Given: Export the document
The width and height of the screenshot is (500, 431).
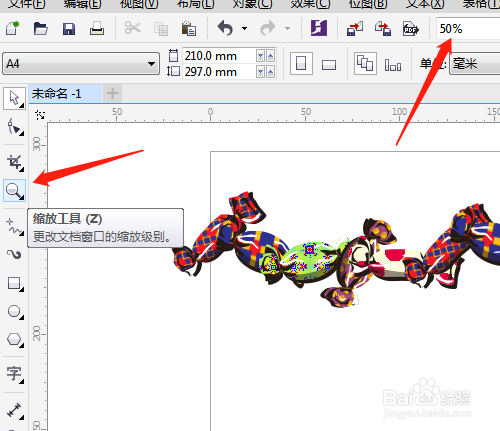Looking at the screenshot, I should [383, 28].
